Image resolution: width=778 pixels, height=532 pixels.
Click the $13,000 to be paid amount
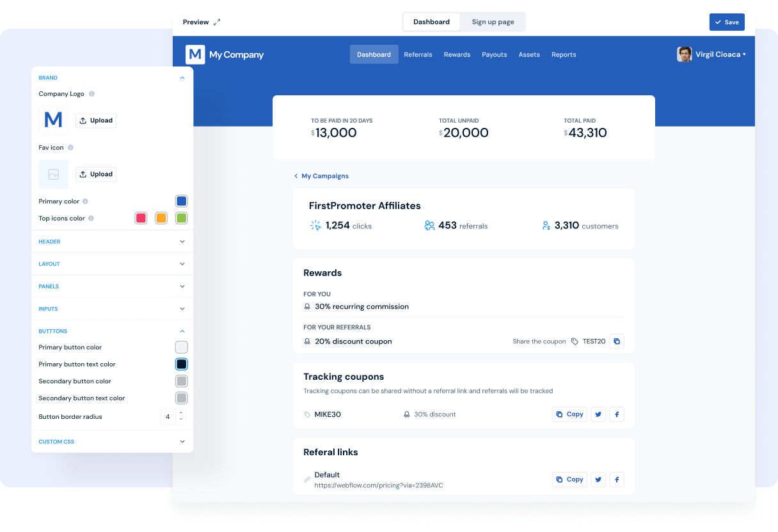(x=334, y=133)
